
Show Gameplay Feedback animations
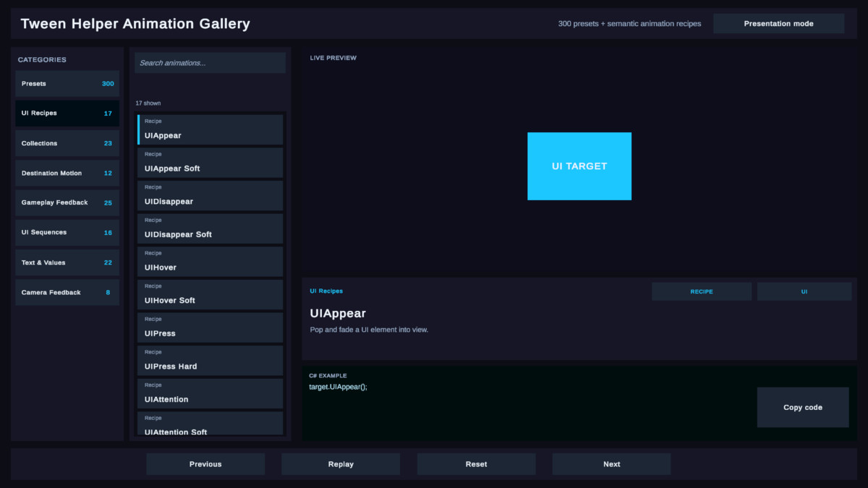pyautogui.click(x=67, y=203)
